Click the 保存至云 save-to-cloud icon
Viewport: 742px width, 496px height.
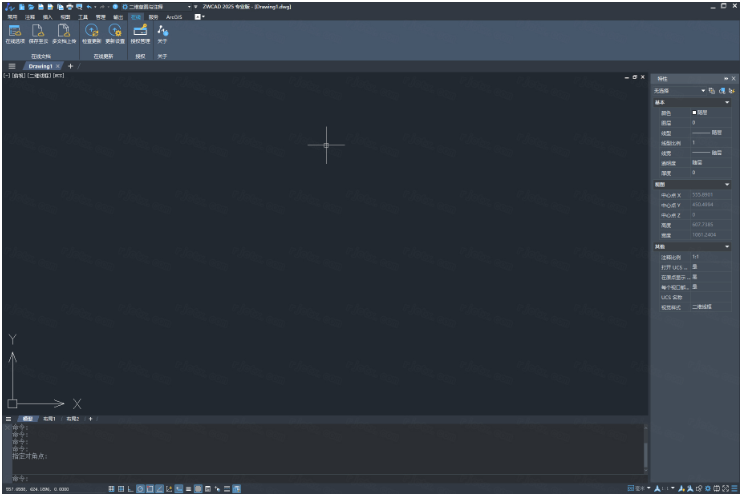pyautogui.click(x=38, y=33)
